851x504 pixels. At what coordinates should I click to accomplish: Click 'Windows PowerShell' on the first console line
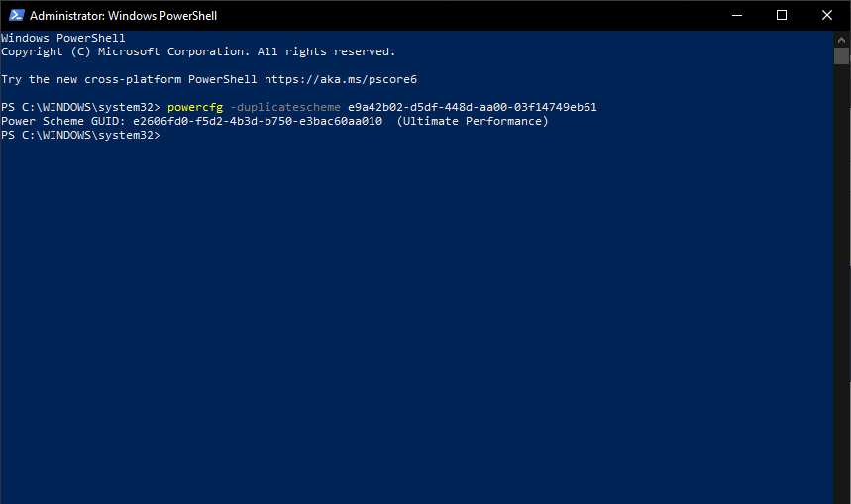click(x=62, y=38)
